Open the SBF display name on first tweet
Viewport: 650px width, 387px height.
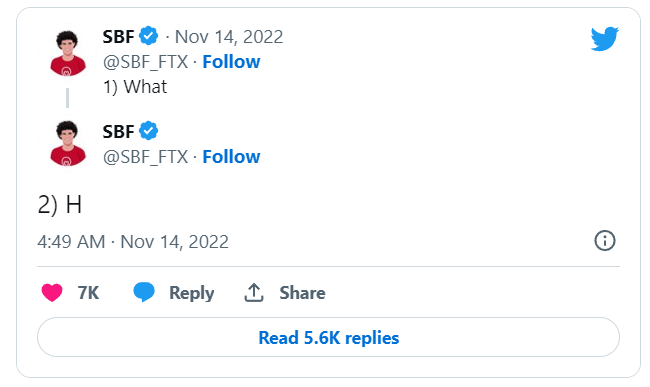click(119, 37)
